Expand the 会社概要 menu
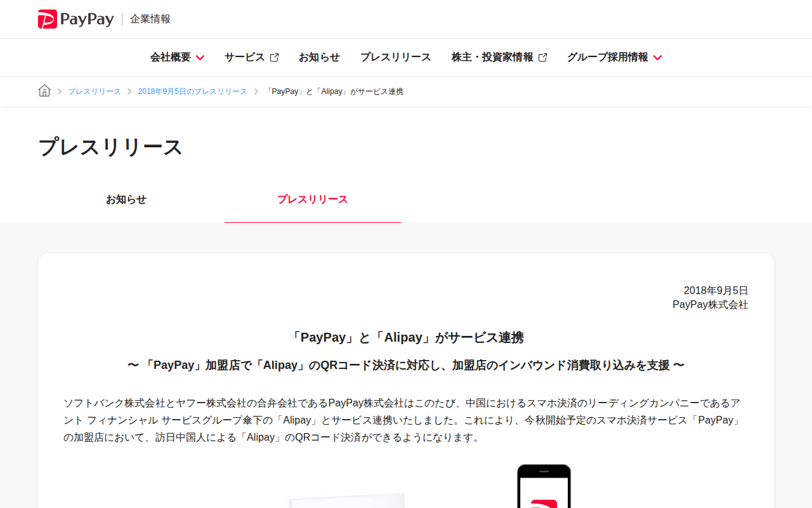812x508 pixels. point(177,57)
